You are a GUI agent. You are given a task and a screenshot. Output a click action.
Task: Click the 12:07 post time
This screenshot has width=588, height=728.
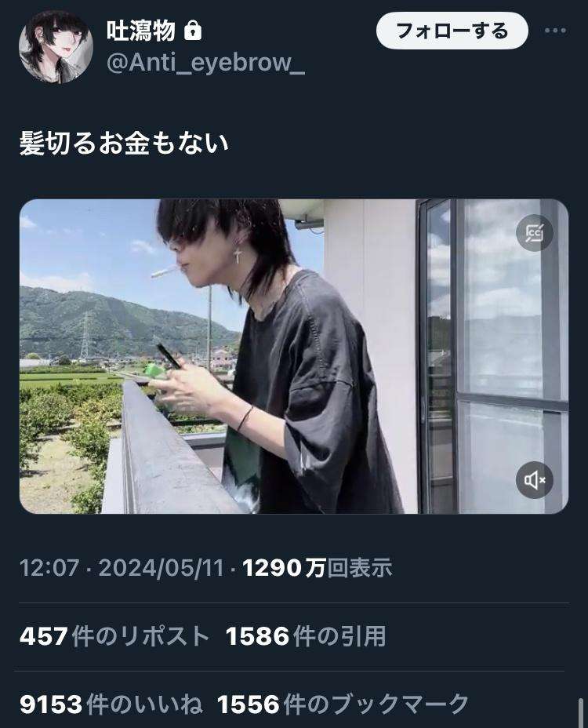click(49, 567)
